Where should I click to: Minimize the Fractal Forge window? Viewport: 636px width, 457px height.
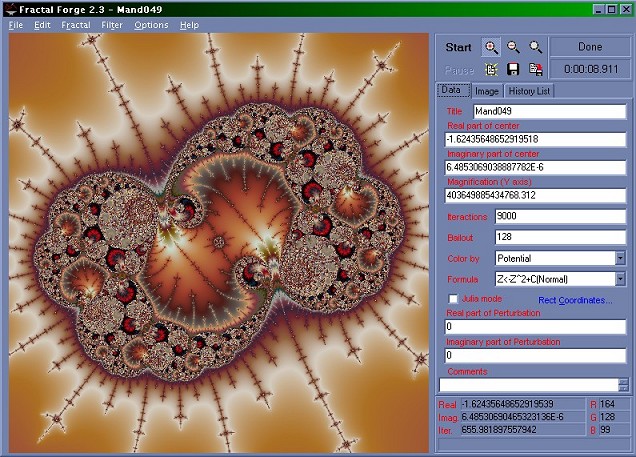click(599, 9)
